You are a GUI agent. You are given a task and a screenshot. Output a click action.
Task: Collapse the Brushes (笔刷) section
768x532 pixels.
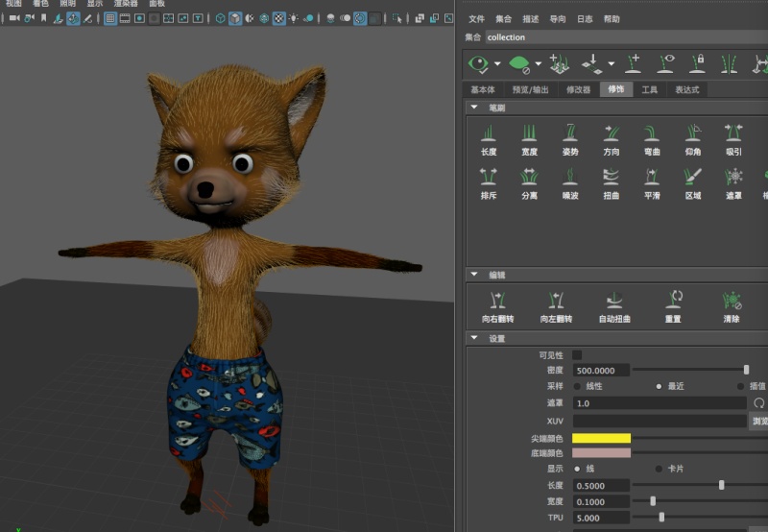point(474,108)
